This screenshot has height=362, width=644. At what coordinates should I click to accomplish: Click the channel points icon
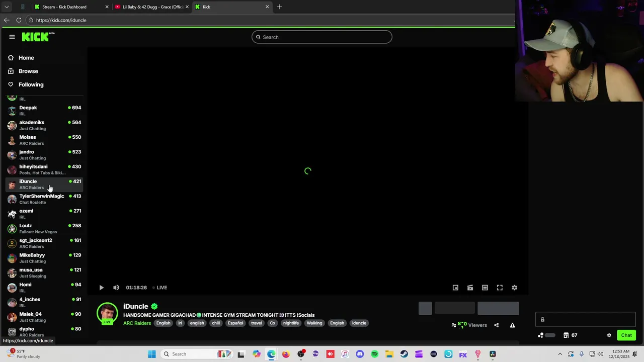tap(541, 335)
